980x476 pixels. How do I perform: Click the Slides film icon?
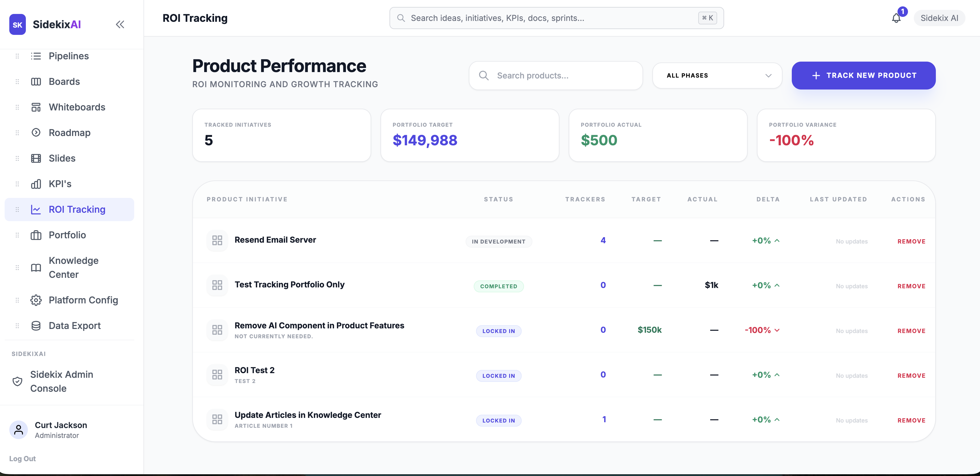(36, 158)
